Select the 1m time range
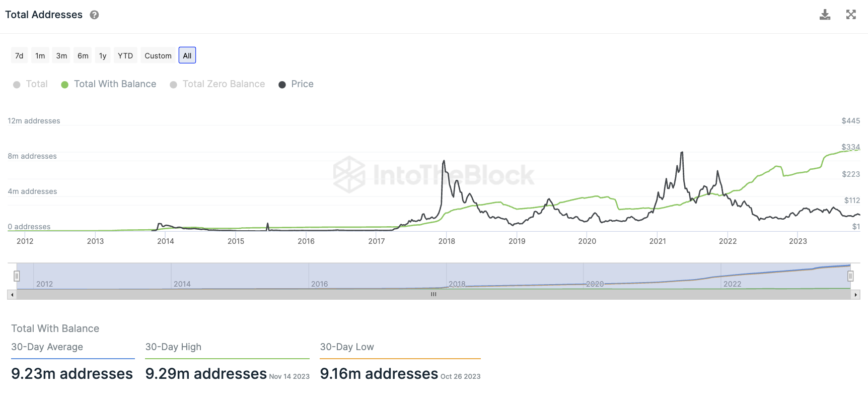 [40, 55]
